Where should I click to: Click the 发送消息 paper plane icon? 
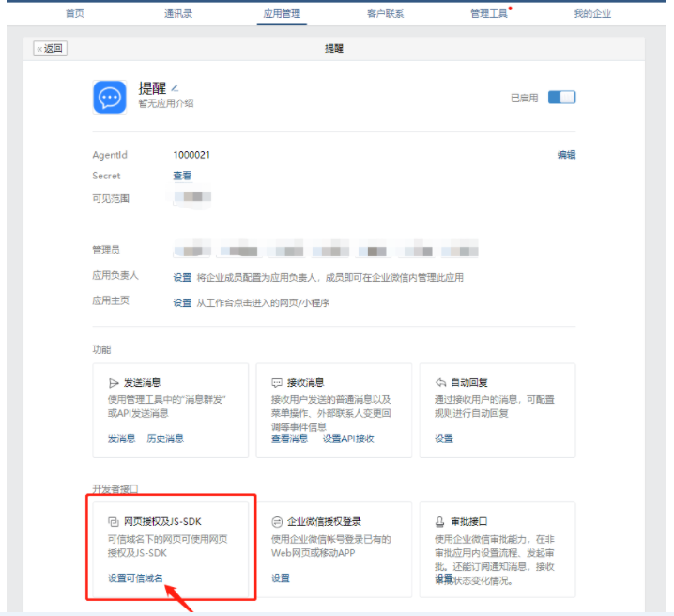[x=114, y=383]
